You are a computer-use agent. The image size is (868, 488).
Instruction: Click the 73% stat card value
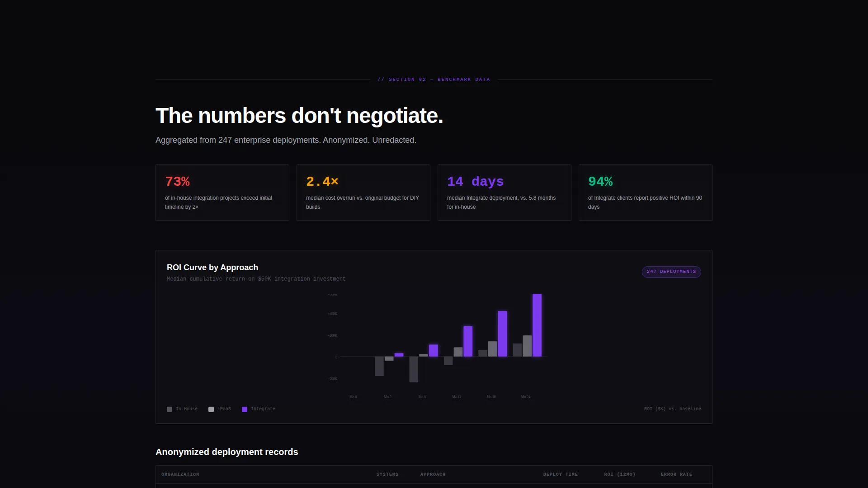(177, 182)
